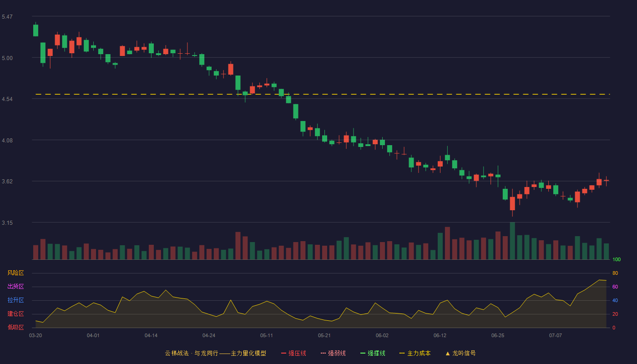Click the tallest volume bar near 06-25
637x364 pixels.
tap(512, 241)
